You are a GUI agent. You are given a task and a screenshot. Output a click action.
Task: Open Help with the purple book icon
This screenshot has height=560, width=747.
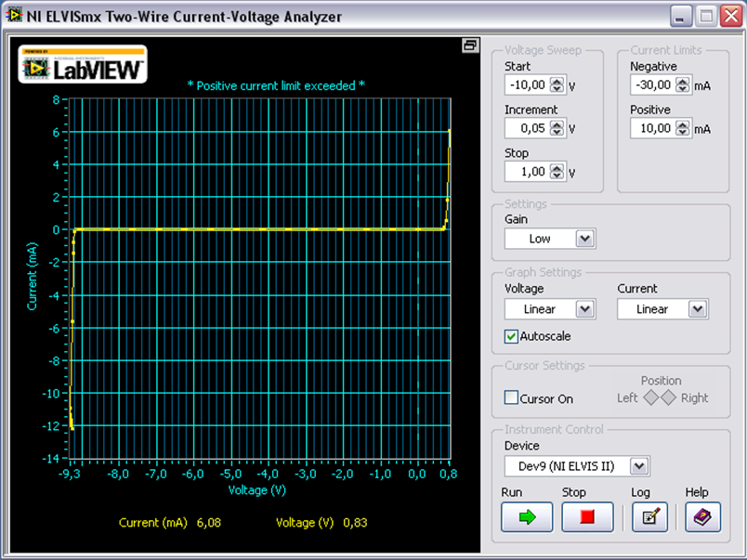pos(702,516)
